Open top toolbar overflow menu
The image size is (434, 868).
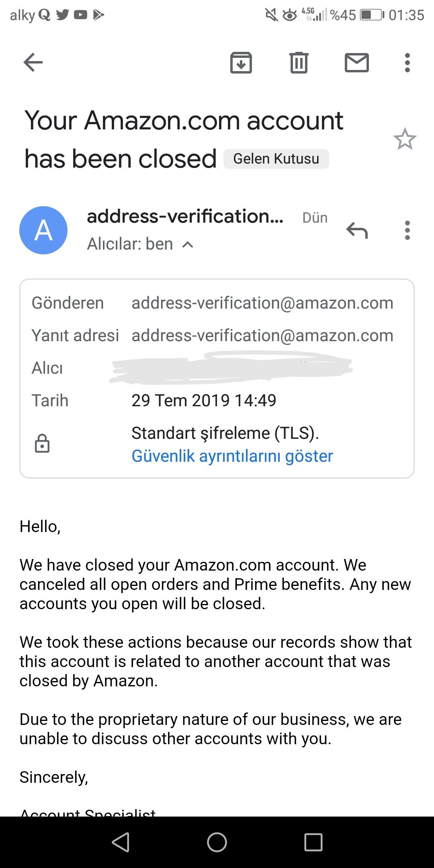407,63
